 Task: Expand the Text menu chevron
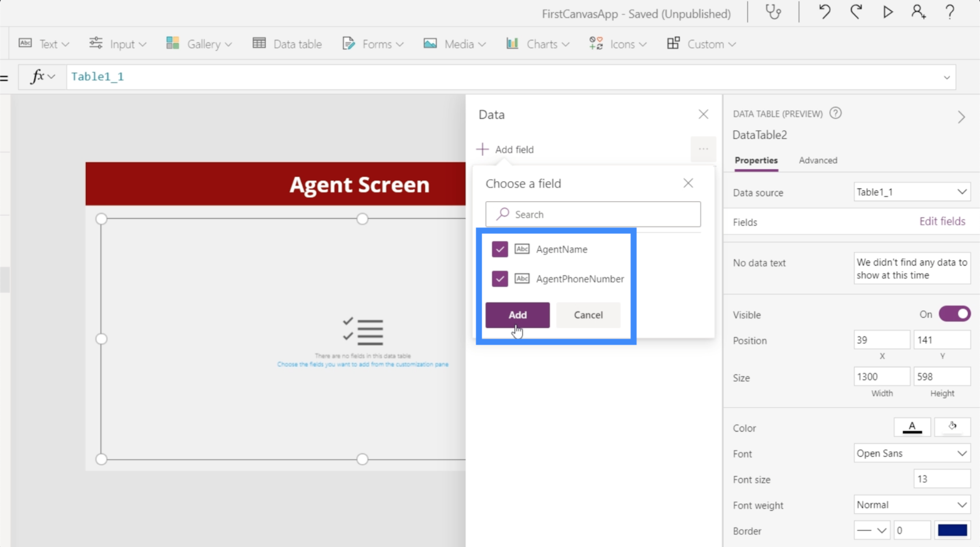tap(65, 44)
